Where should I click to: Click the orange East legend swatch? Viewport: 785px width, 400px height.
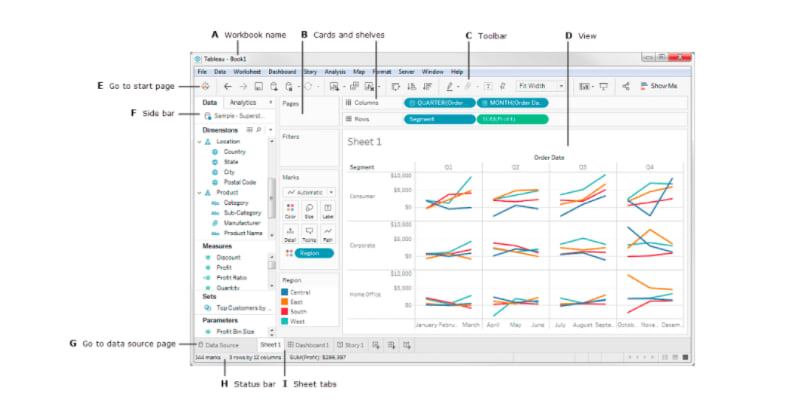[x=285, y=302]
